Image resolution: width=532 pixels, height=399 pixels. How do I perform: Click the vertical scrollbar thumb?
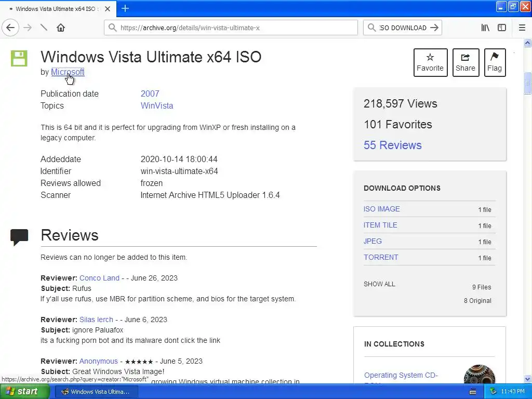click(x=527, y=83)
